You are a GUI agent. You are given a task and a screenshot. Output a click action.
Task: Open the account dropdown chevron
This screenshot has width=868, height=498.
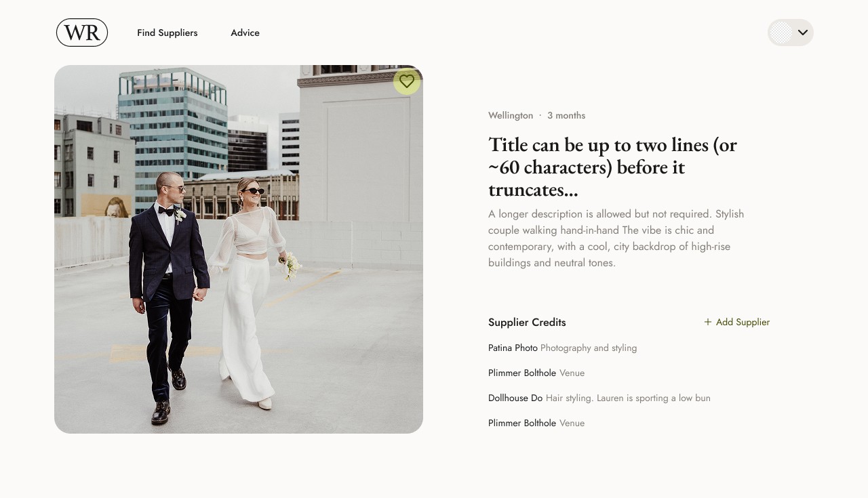click(803, 33)
